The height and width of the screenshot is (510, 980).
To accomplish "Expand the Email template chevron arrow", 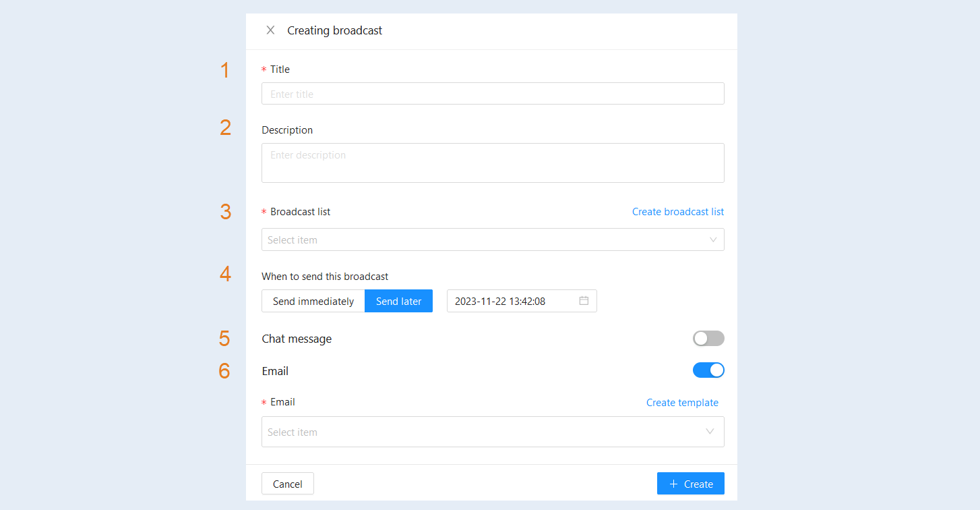I will coord(710,432).
